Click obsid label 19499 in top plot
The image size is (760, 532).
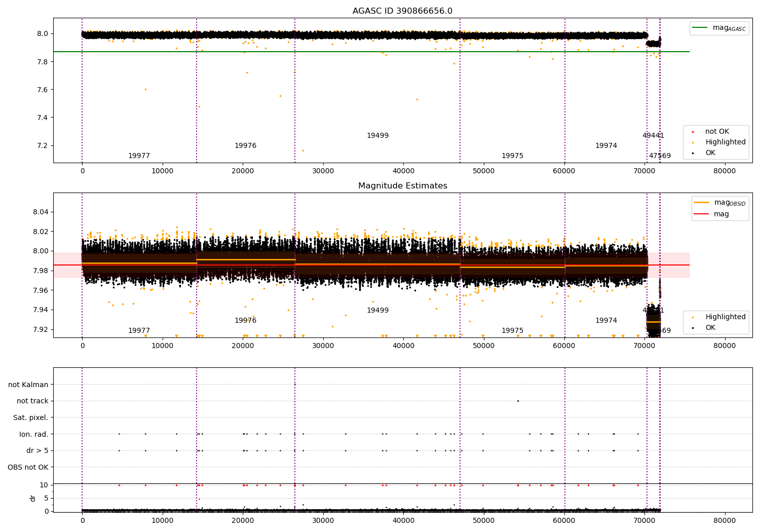coord(377,136)
